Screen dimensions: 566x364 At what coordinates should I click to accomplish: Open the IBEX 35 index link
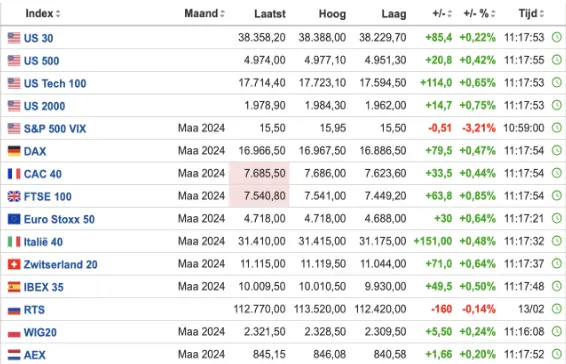tap(44, 287)
